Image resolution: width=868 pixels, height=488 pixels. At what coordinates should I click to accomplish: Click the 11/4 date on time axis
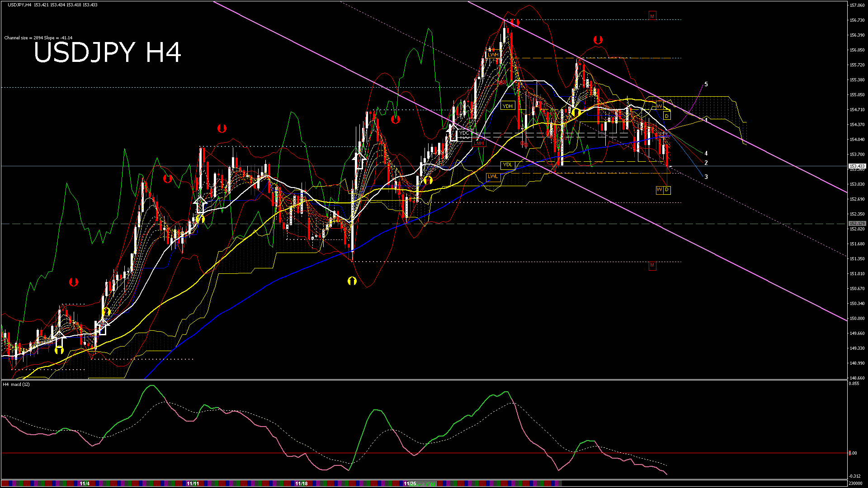85,483
